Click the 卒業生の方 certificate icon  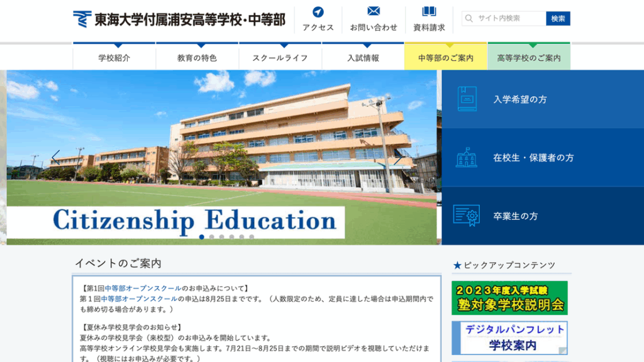(x=467, y=216)
